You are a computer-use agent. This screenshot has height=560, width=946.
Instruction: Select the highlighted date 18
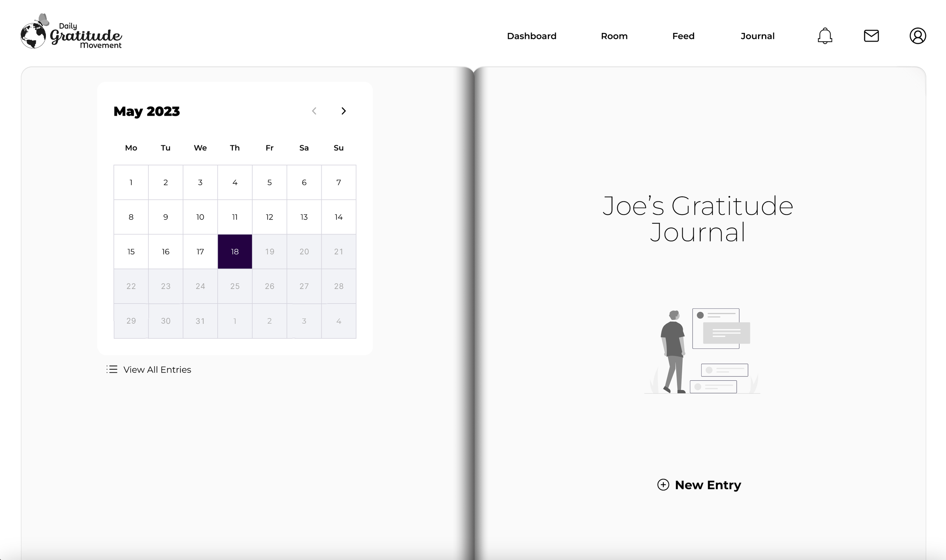235,252
